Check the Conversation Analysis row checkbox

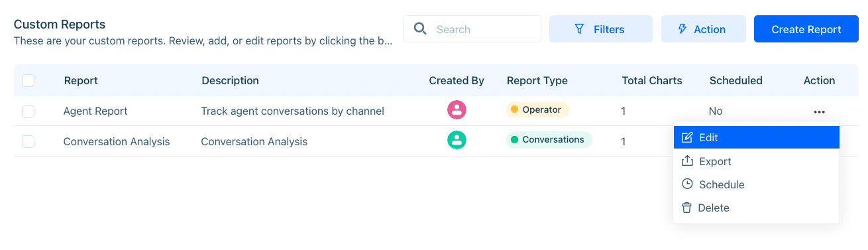pos(28,141)
